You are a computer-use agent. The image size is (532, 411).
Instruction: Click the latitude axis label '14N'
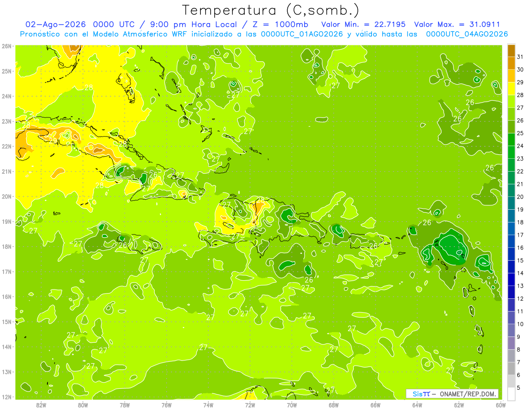click(7, 347)
